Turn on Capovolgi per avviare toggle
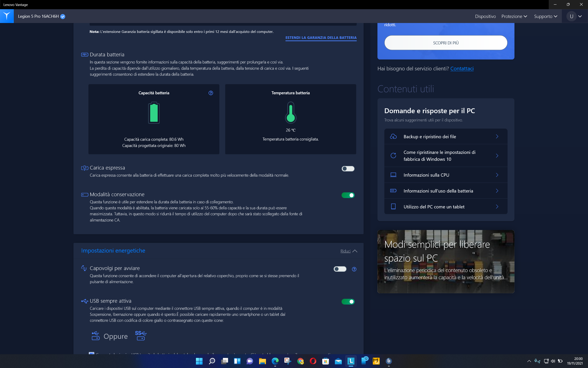Image resolution: width=588 pixels, height=368 pixels. (x=340, y=269)
